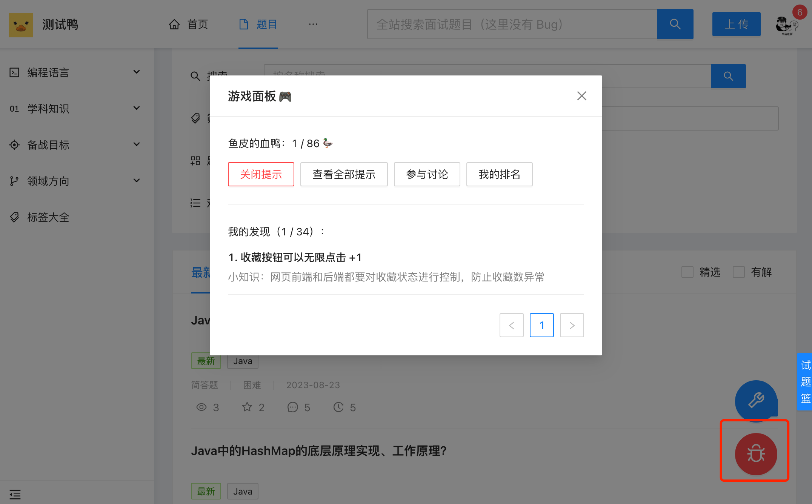812x504 pixels.
Task: Click the name search magnifier button
Action: (x=728, y=76)
